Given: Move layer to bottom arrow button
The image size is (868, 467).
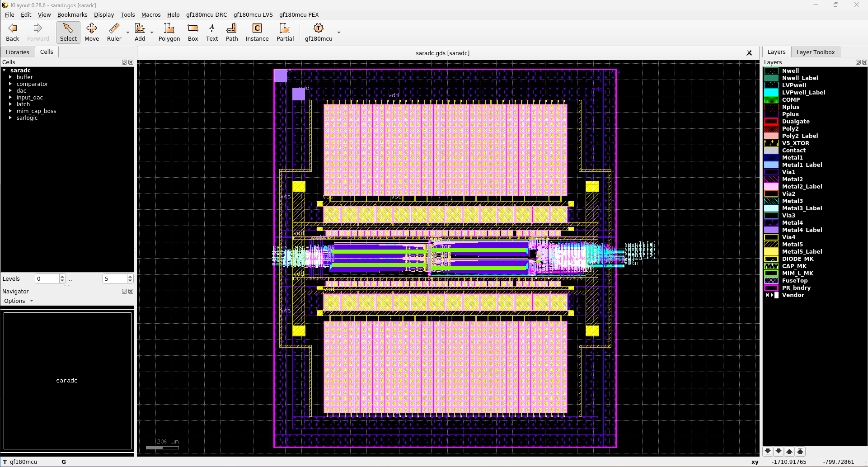Looking at the screenshot, I should point(768,451).
